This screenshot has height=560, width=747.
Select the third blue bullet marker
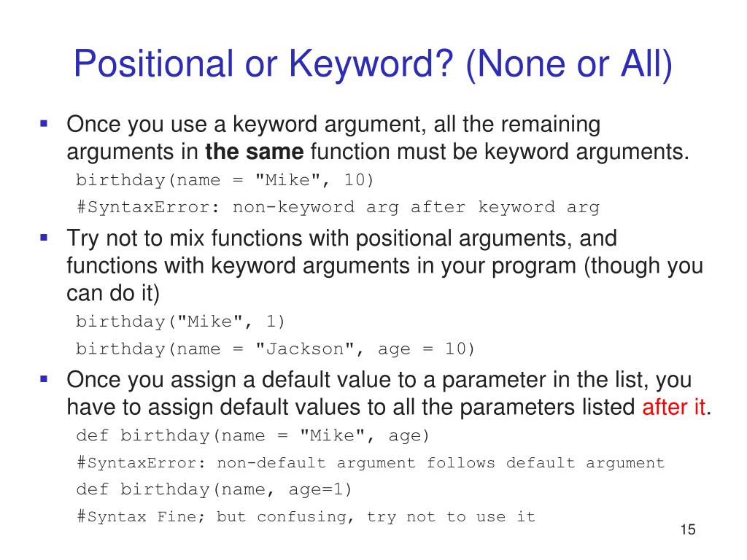point(44,379)
